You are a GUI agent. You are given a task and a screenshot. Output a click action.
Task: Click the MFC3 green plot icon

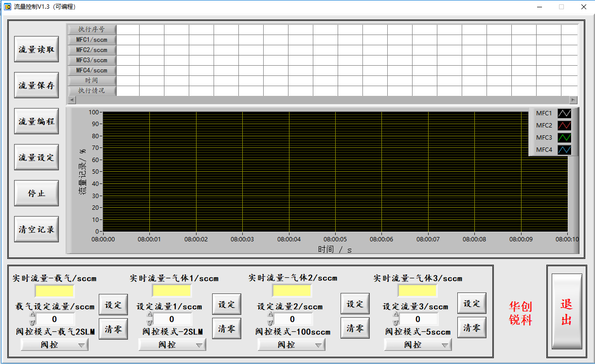564,138
